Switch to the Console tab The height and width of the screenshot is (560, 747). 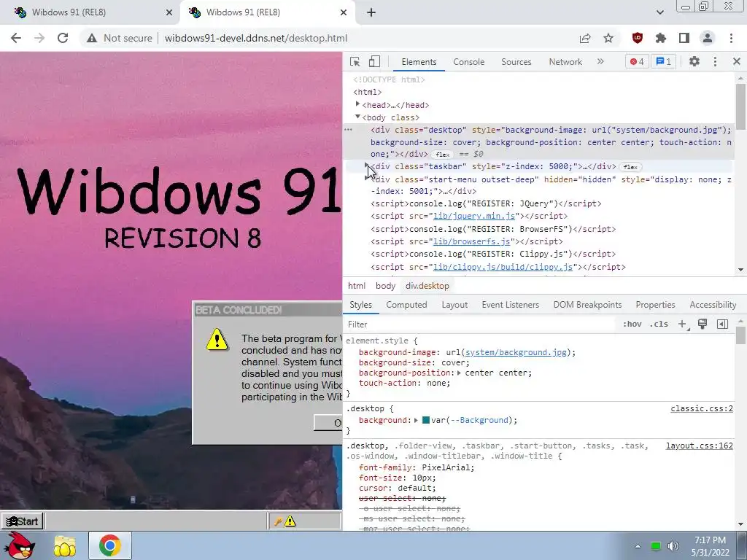pyautogui.click(x=469, y=61)
